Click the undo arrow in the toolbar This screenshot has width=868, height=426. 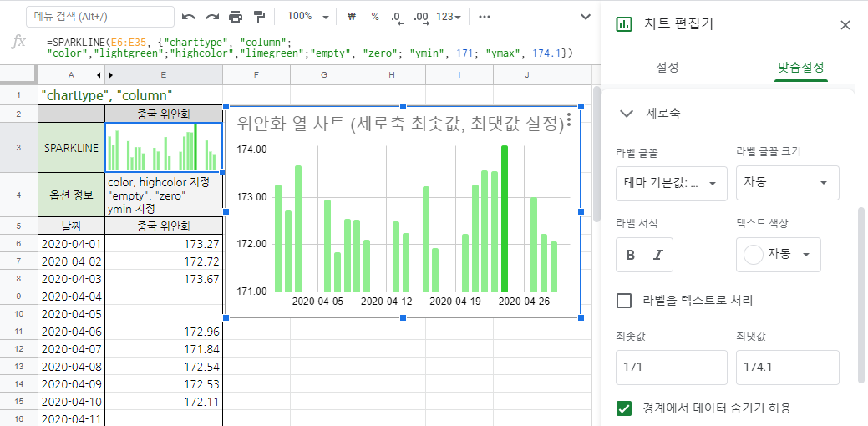[x=189, y=17]
